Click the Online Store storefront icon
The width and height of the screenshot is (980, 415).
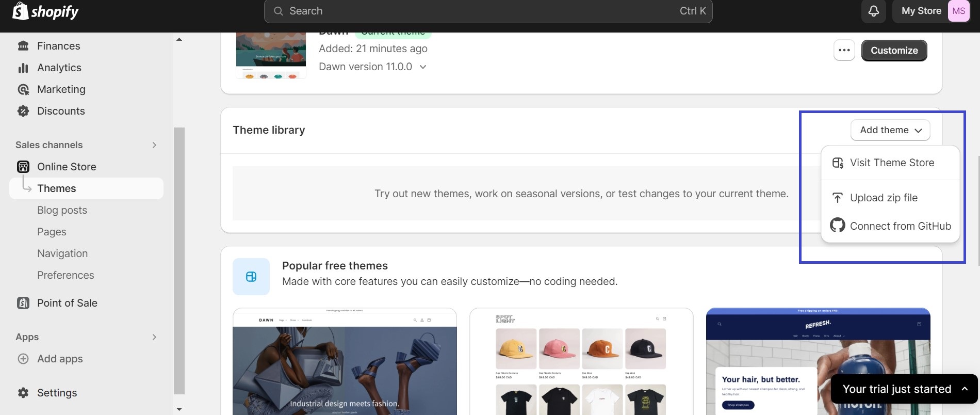tap(23, 167)
